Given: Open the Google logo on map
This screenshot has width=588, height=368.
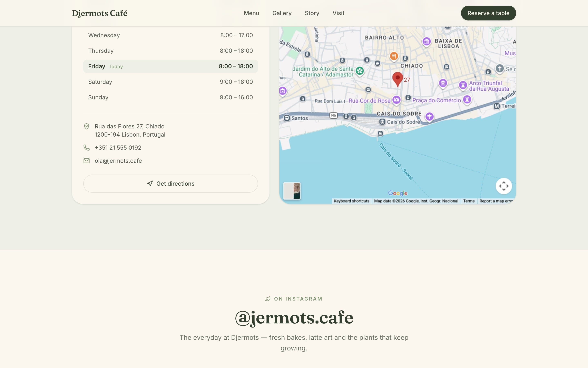Looking at the screenshot, I should (x=398, y=193).
